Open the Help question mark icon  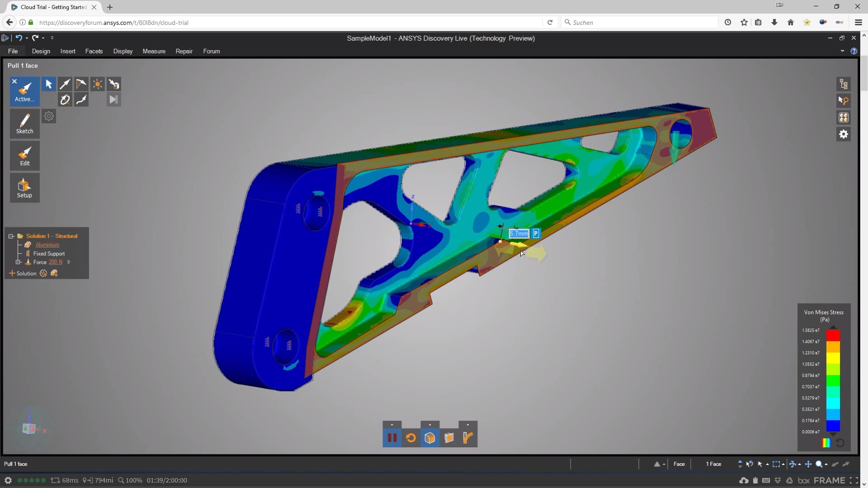[854, 51]
